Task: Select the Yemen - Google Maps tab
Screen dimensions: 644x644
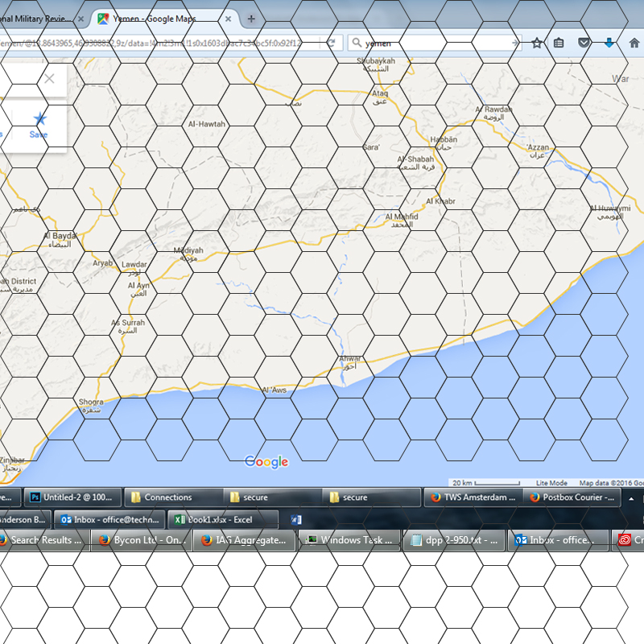Action: click(164, 19)
